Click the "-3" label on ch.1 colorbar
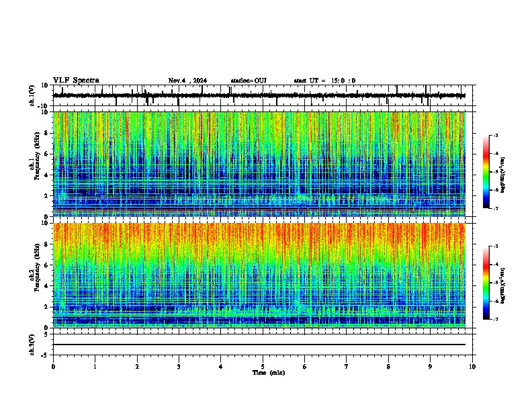532x411 pixels. pyautogui.click(x=495, y=135)
